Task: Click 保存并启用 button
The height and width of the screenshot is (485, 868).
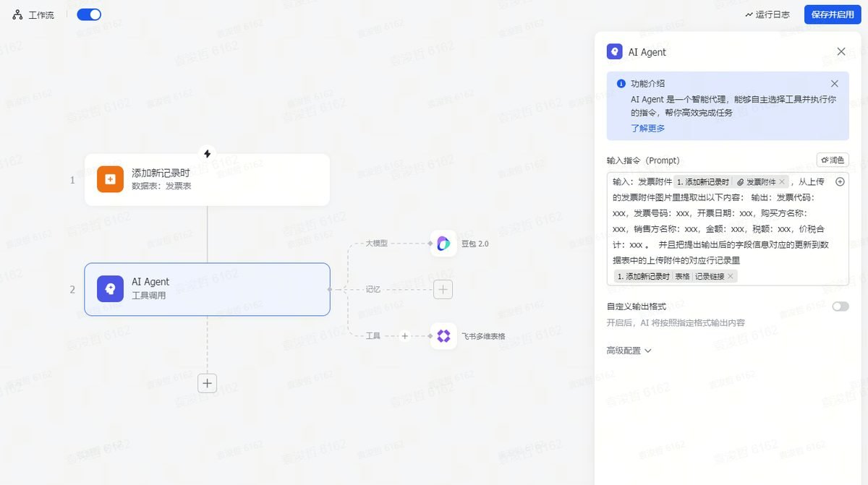Action: (x=833, y=14)
